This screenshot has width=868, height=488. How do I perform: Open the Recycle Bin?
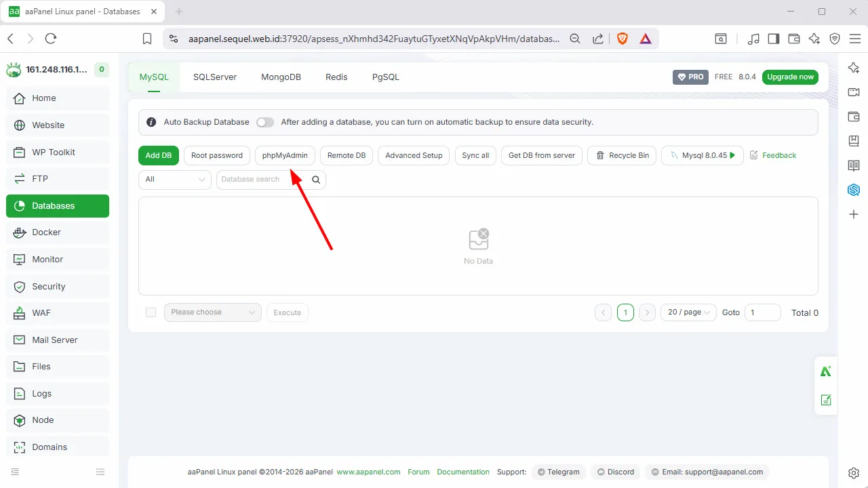[622, 155]
